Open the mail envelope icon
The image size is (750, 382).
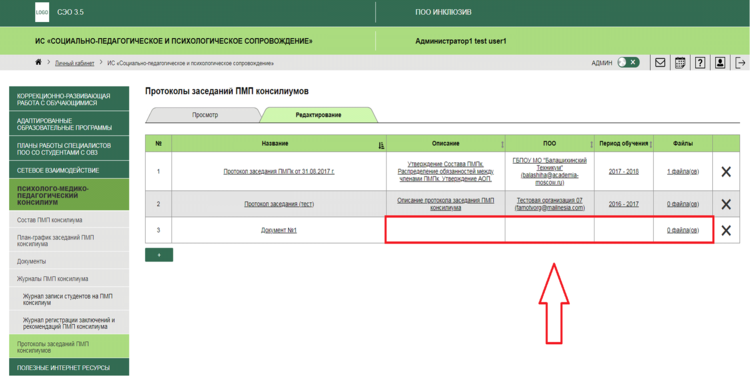tap(660, 63)
